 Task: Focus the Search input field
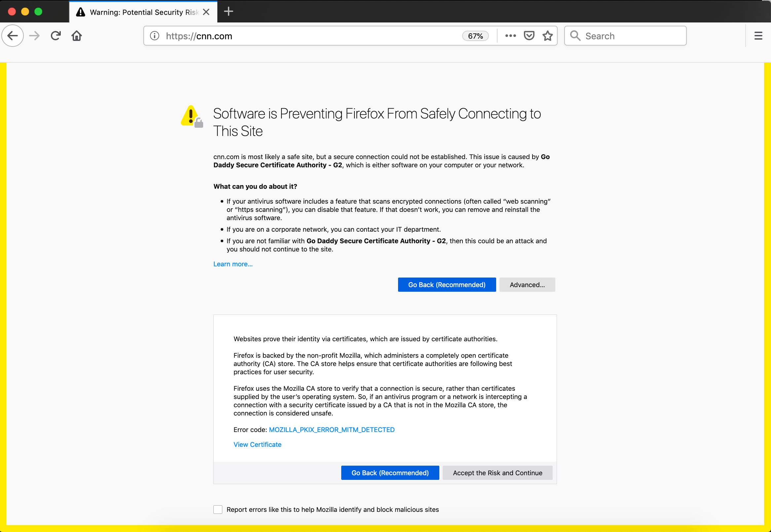(625, 36)
